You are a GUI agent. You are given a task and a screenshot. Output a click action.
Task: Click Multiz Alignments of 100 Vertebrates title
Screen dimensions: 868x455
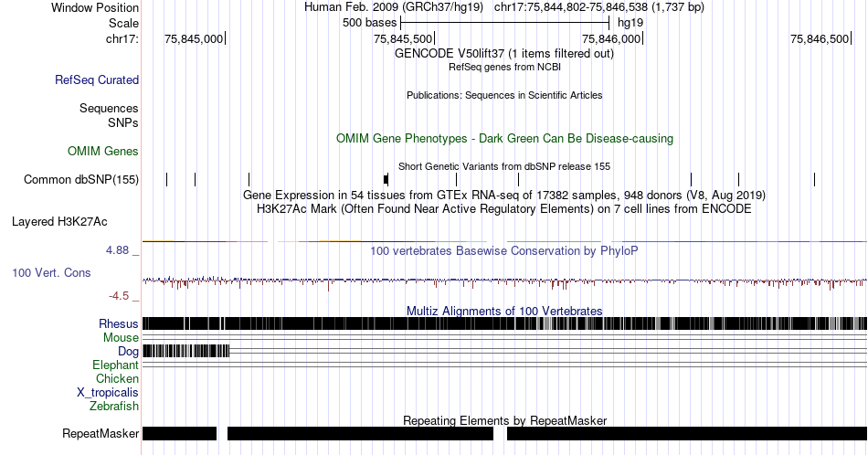(504, 311)
